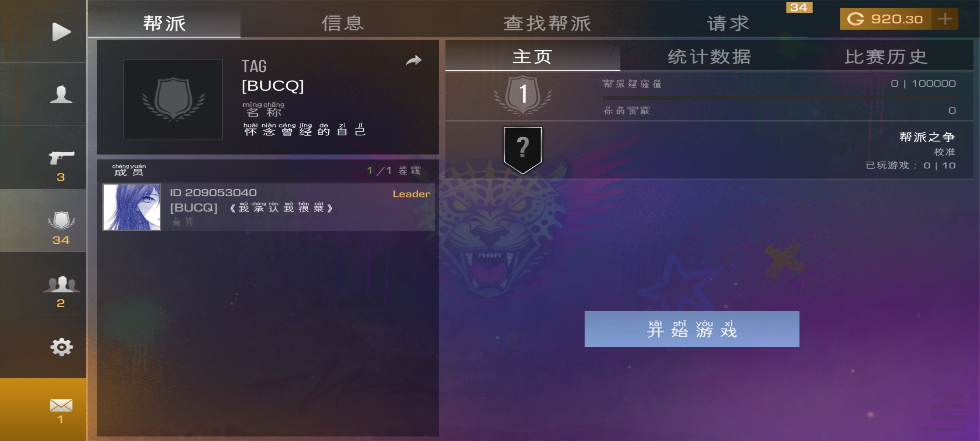Click the share arrow on clan card
This screenshot has width=980, height=441.
click(x=414, y=60)
